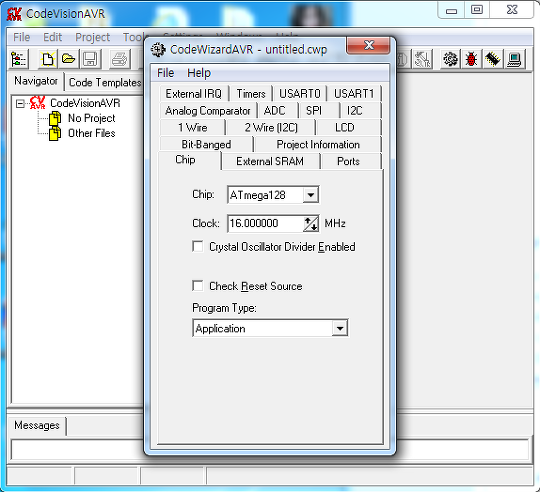This screenshot has width=540, height=492.
Task: Open the Ports tab
Action: point(348,161)
